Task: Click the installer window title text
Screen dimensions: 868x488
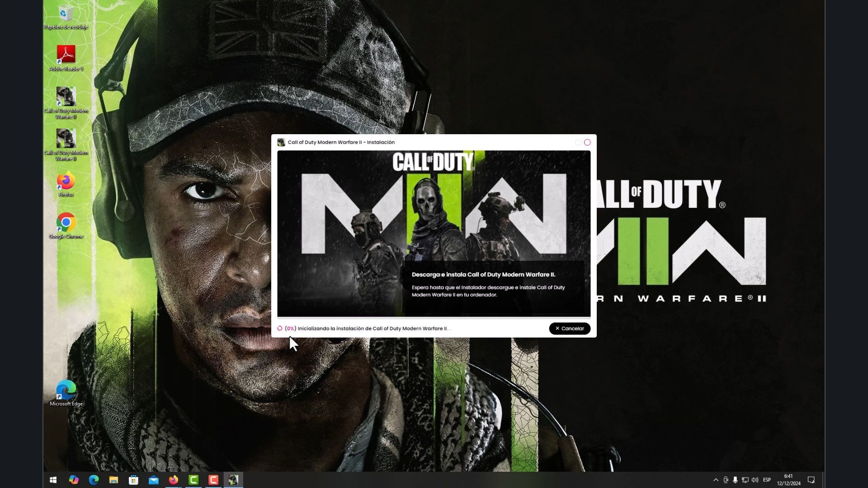Action: (341, 142)
